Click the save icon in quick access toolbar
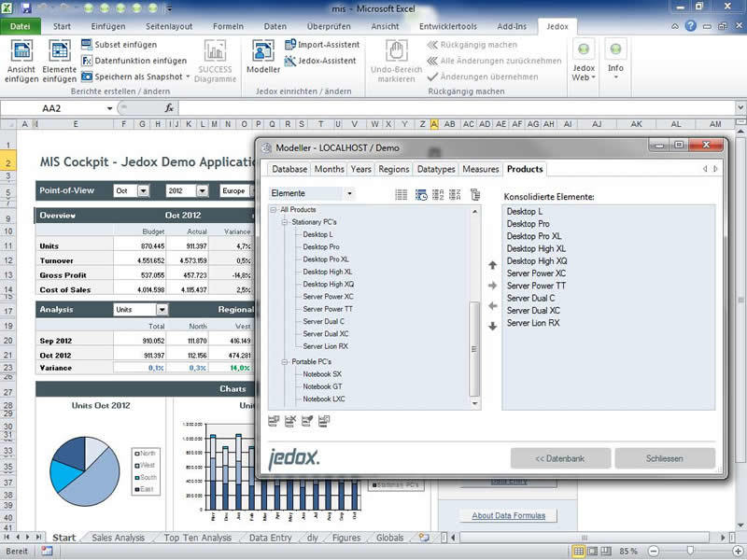This screenshot has height=560, width=747. point(25,8)
